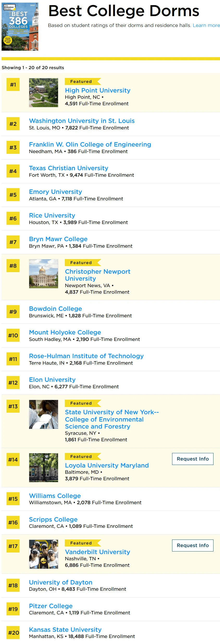Select Franklin W. Olin College of Engineering
This screenshot has width=220, height=644.
[x=90, y=144]
